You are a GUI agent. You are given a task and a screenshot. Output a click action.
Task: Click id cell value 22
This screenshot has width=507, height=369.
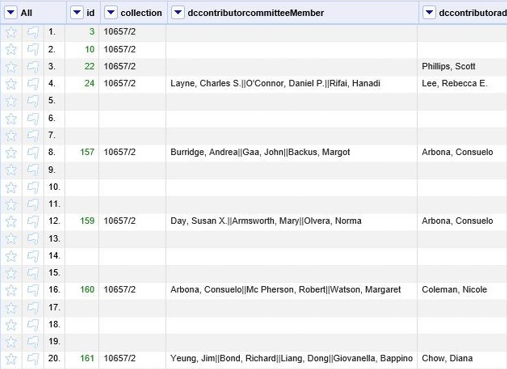[x=89, y=66]
